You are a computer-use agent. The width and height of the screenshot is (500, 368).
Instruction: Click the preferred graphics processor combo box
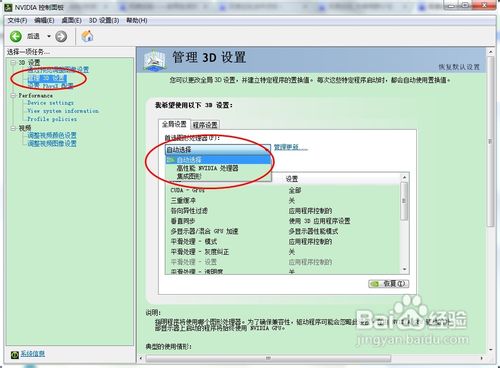(218, 149)
